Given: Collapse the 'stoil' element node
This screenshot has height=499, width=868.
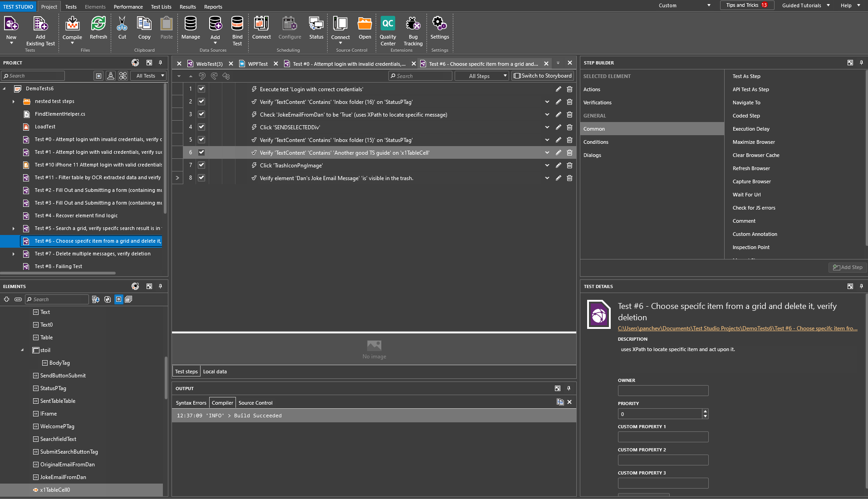Looking at the screenshot, I should (22, 350).
